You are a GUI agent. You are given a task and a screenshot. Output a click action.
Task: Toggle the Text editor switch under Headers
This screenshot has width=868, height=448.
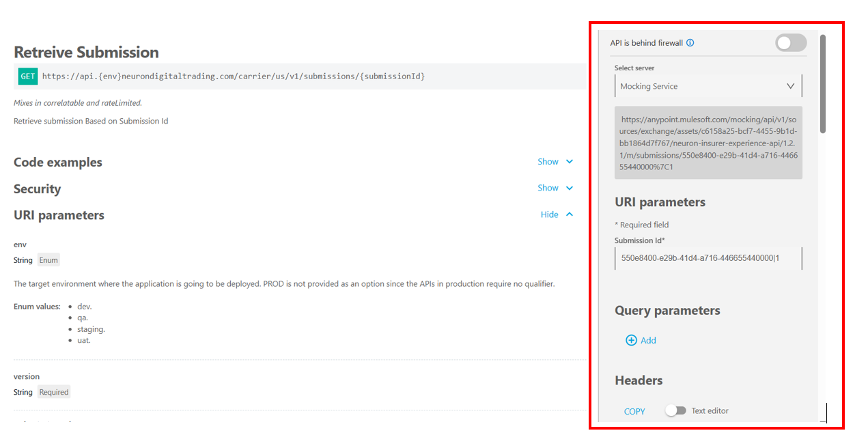point(676,410)
